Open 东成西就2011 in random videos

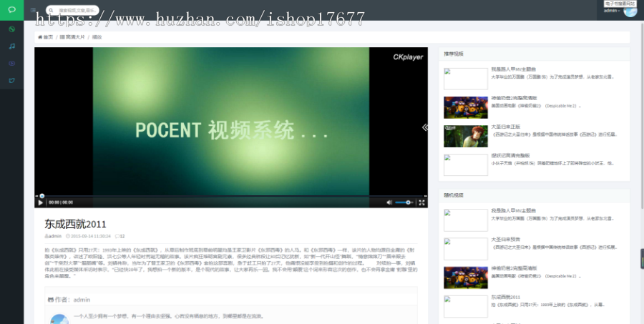[506, 297]
